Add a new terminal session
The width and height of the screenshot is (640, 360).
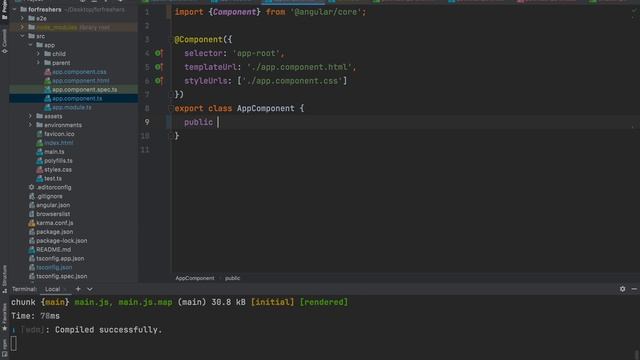[x=78, y=289]
